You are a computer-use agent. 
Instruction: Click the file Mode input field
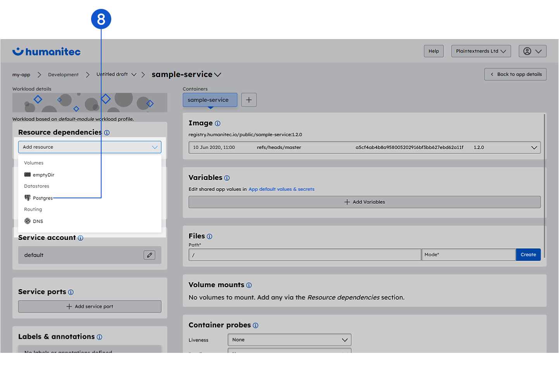(468, 254)
